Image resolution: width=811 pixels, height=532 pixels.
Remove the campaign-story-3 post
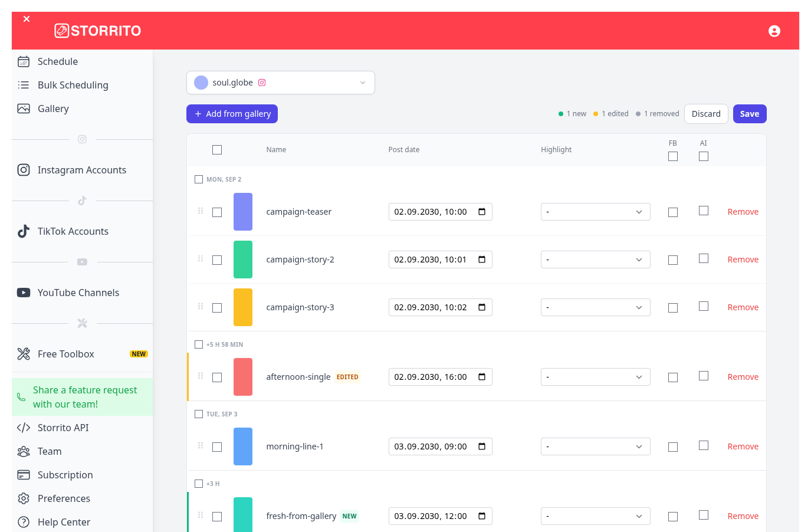[743, 307]
